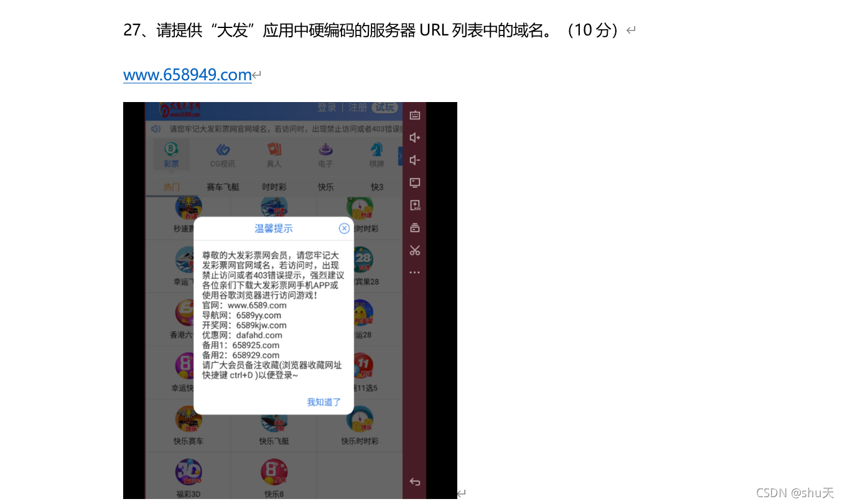843x504 pixels.
Task: Select the 棋牌 category icon
Action: pyautogui.click(x=377, y=155)
